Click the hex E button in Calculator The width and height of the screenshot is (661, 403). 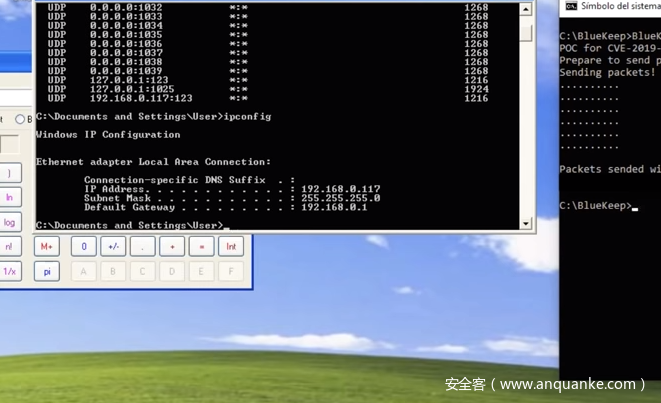pyautogui.click(x=202, y=271)
